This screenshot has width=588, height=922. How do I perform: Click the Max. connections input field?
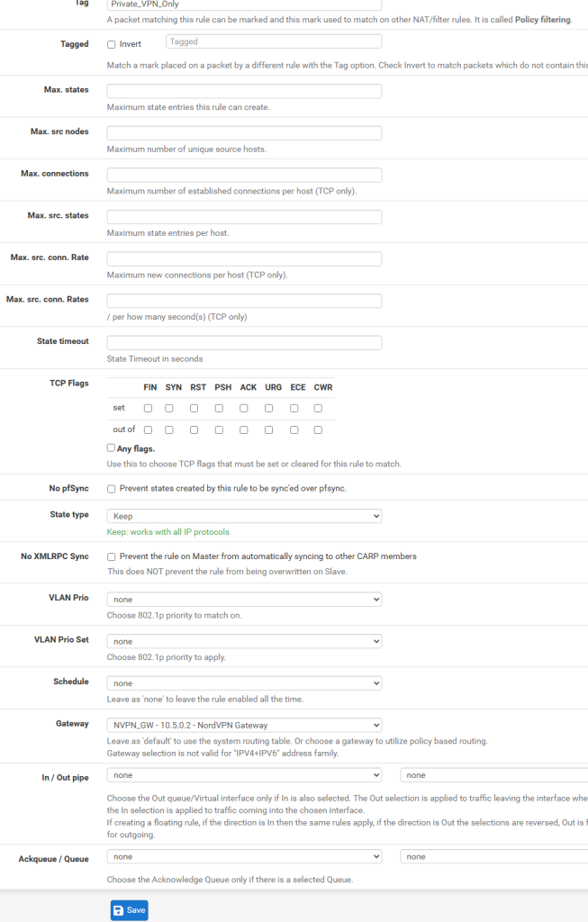[244, 175]
